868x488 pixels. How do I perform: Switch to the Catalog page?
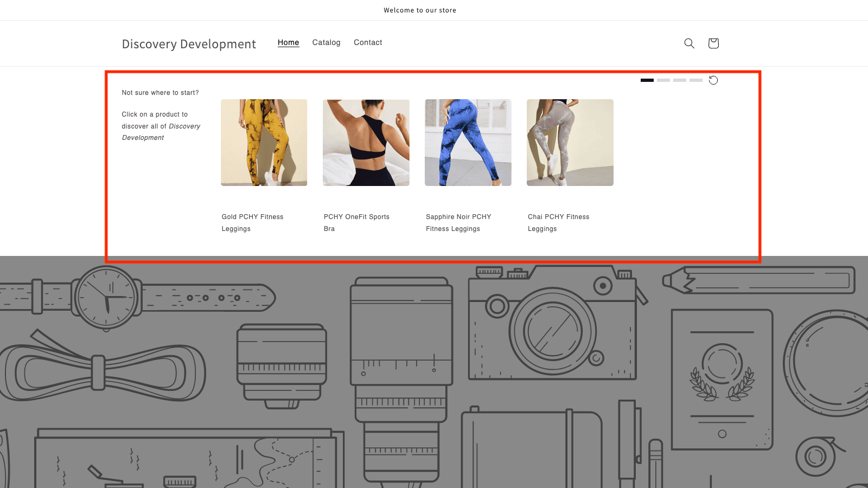326,42
